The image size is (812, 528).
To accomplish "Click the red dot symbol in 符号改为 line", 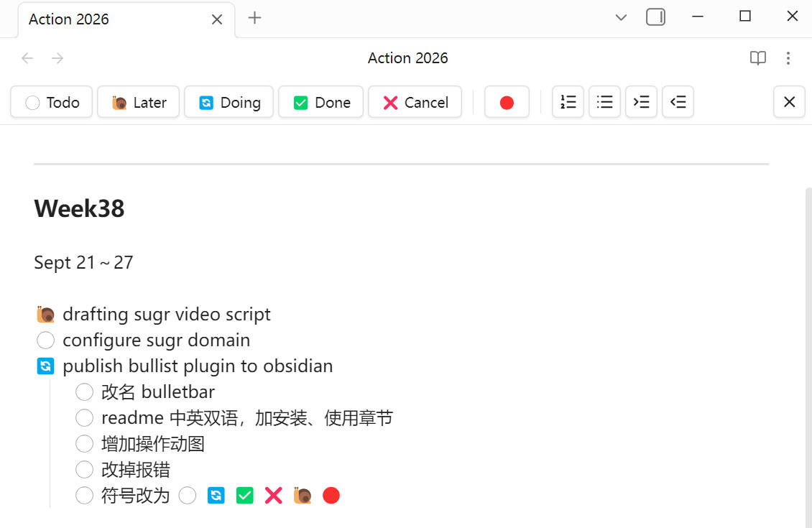I will [x=331, y=496].
